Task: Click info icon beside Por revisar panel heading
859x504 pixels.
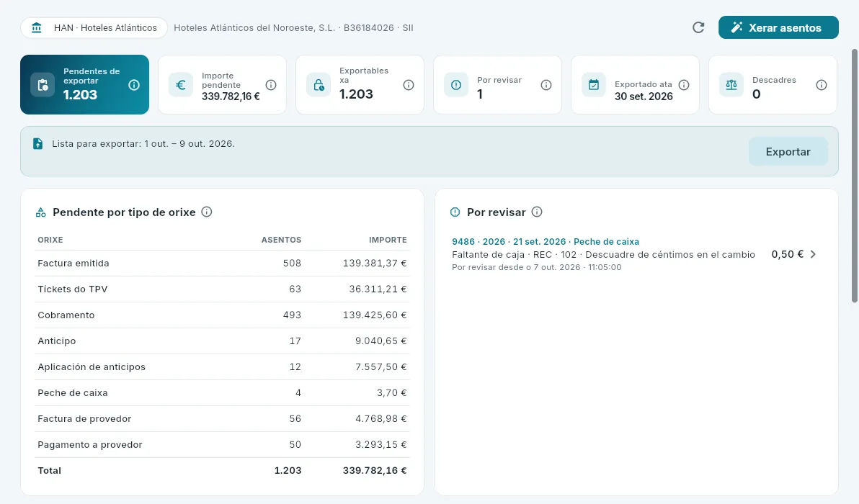Action: coord(537,212)
